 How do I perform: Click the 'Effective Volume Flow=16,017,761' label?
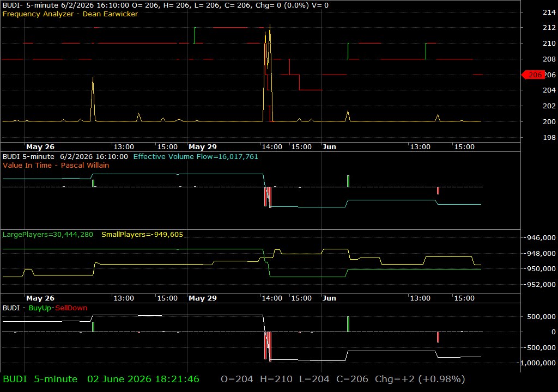[196, 156]
